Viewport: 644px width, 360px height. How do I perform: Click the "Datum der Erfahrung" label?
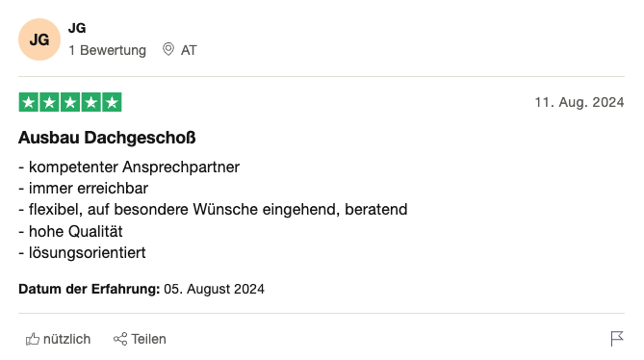90,289
